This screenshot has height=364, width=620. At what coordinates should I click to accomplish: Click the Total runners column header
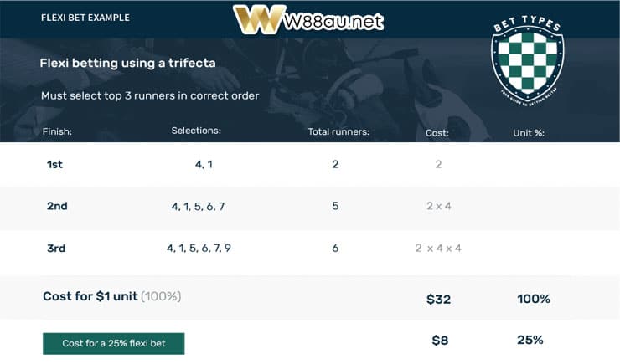338,132
